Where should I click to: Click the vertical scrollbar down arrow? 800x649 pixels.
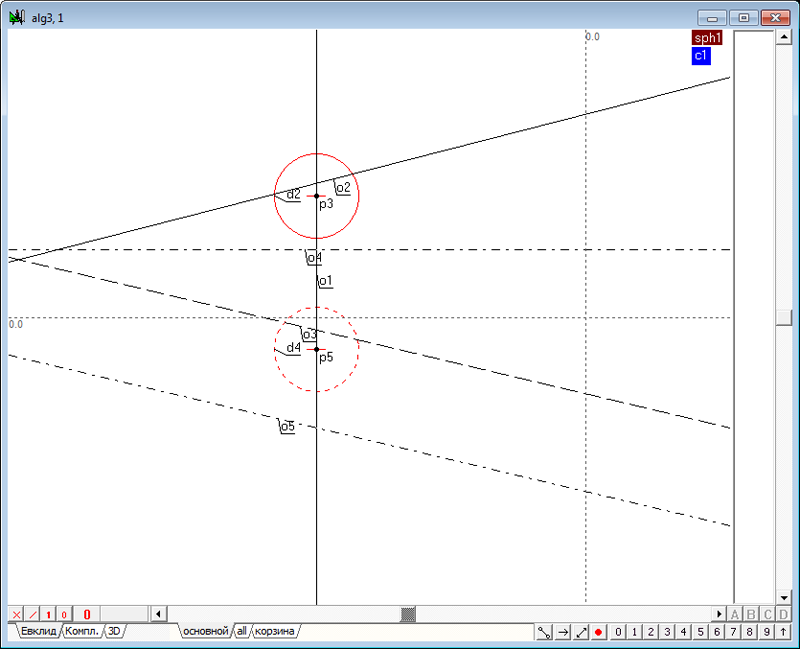(783, 597)
